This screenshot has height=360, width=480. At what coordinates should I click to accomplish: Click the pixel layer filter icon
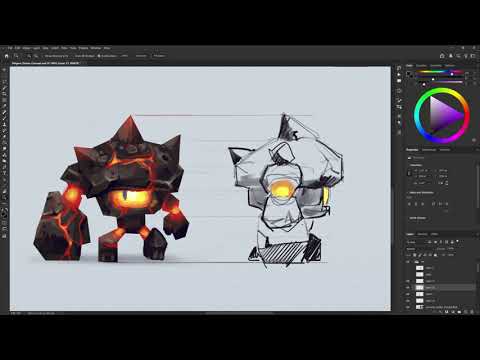(430, 242)
